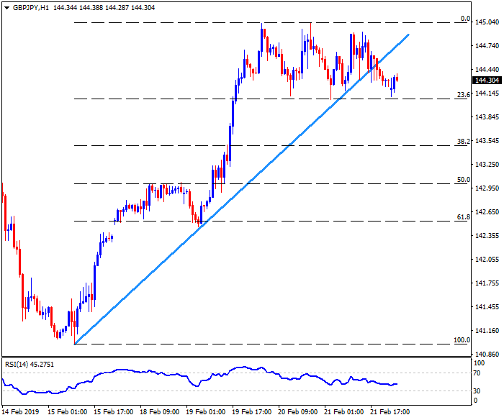Select the 143.545 price axis label
The height and width of the screenshot is (420, 504).
tap(487, 140)
